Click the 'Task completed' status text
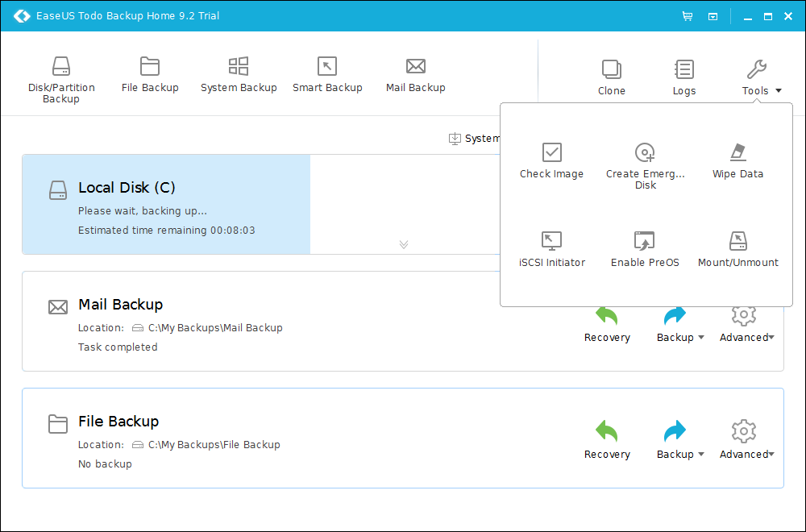 click(x=118, y=347)
